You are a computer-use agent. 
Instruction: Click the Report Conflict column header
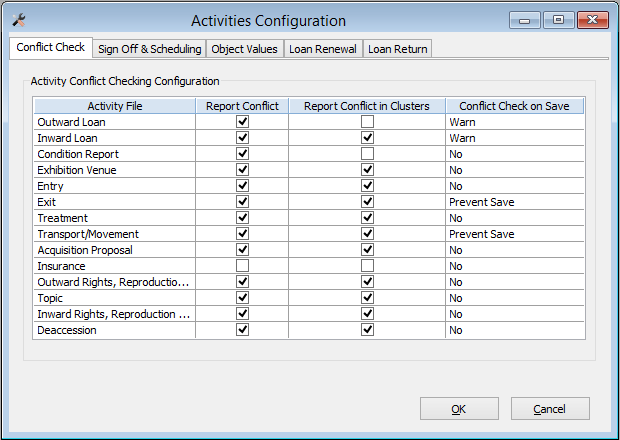coord(242,106)
